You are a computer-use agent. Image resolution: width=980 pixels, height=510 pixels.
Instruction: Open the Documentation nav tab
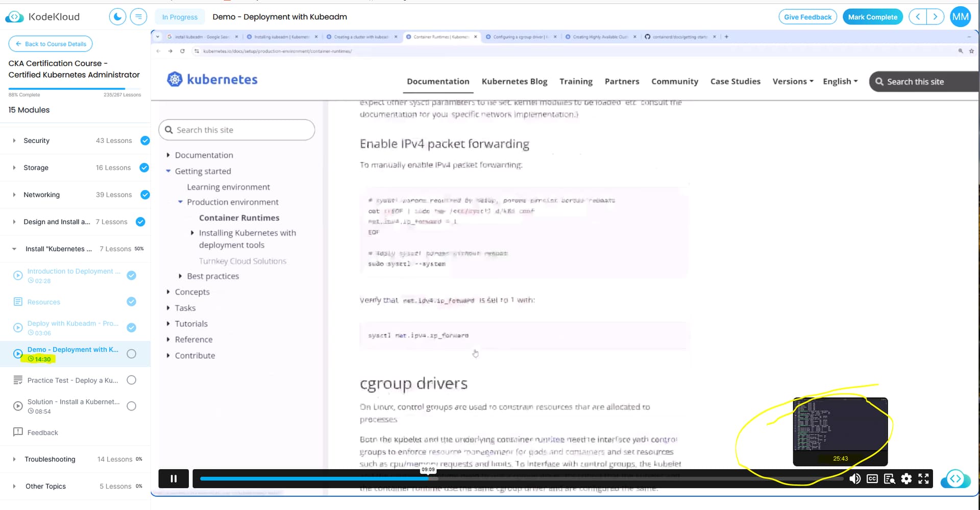(438, 81)
